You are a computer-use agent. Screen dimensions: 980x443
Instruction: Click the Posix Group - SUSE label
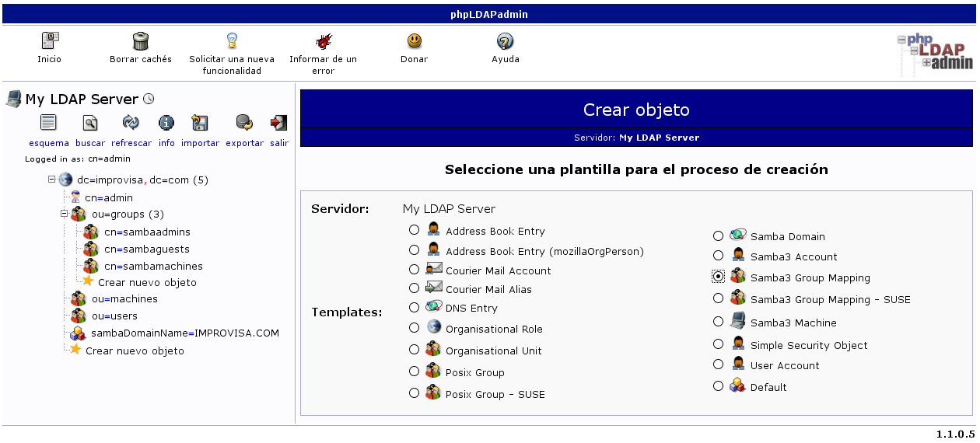pos(495,395)
